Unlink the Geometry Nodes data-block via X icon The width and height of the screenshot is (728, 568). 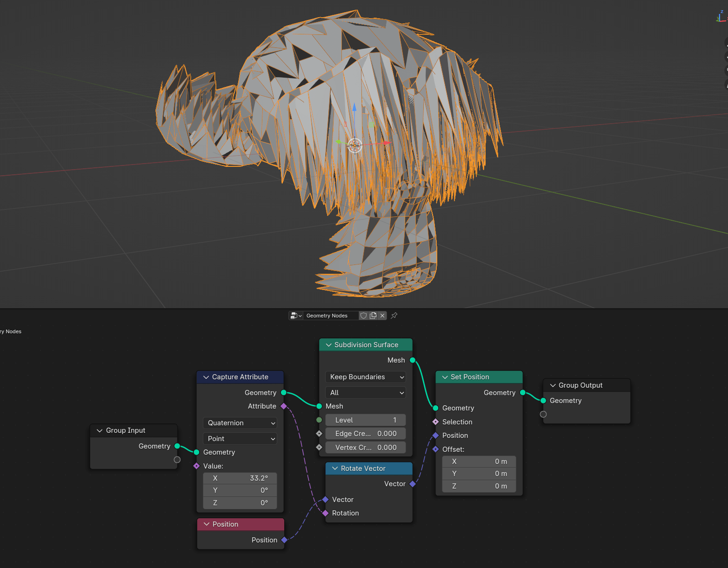[382, 316]
